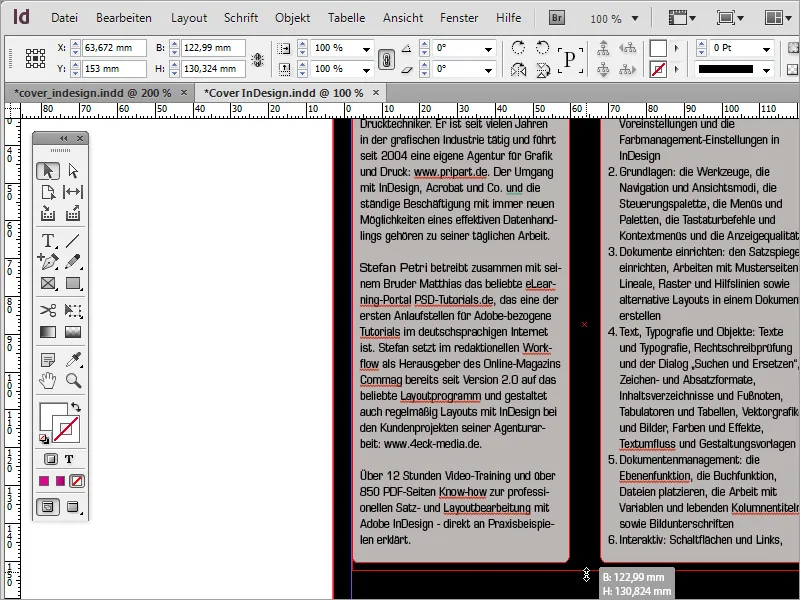
Task: Click the fill color swatch in control bar
Action: point(658,48)
